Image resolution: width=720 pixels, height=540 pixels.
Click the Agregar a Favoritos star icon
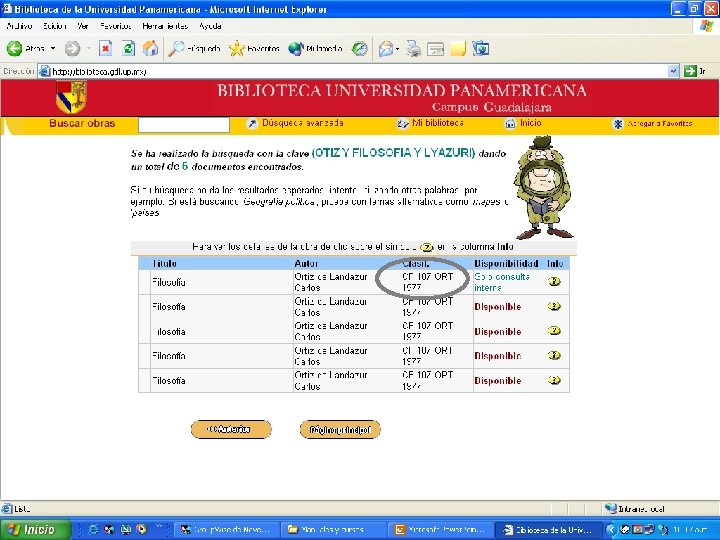point(618,124)
